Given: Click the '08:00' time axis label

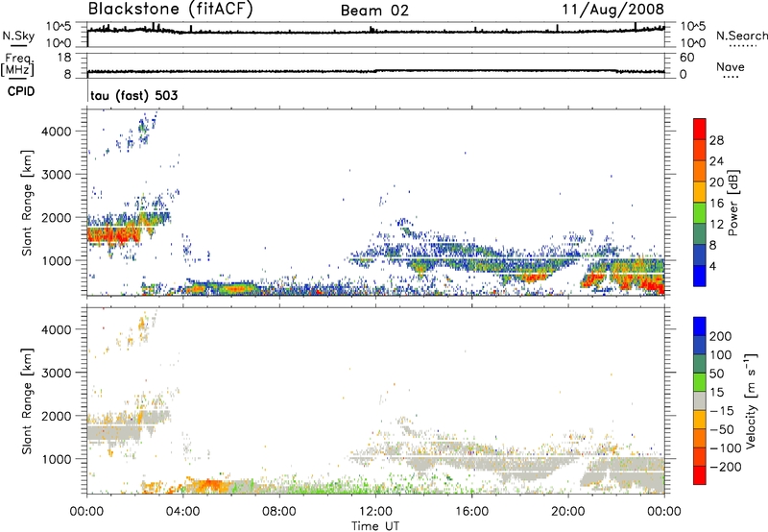Looking at the screenshot, I should point(279,512).
